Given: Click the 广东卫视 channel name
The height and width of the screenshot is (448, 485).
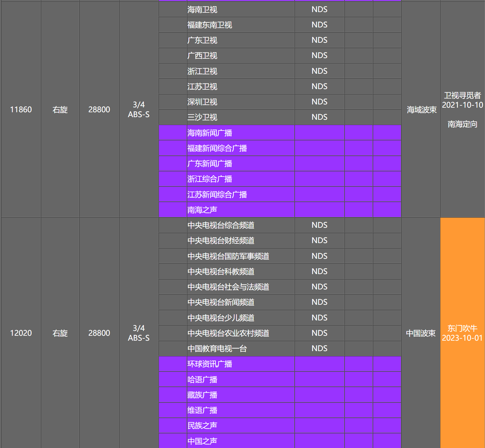Looking at the screenshot, I should coord(202,40).
